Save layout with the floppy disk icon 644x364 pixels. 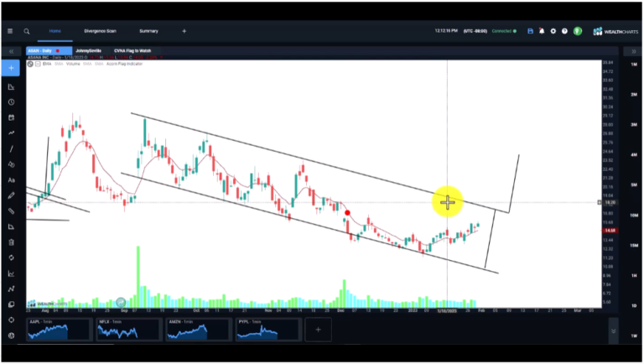pos(530,31)
